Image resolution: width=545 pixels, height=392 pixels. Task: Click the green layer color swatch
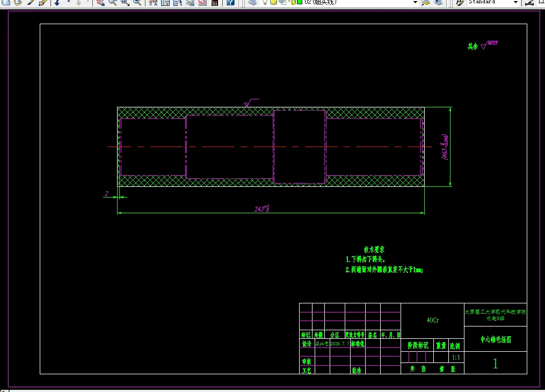pyautogui.click(x=299, y=2)
